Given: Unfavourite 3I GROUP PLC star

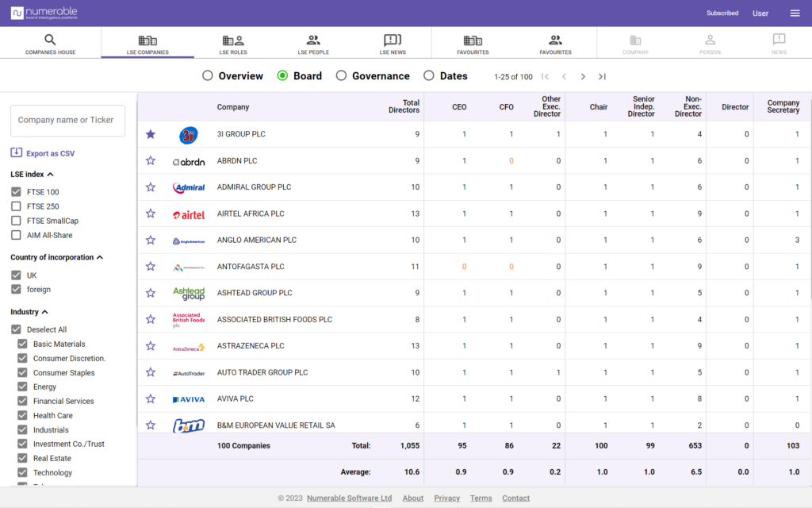Looking at the screenshot, I should tap(151, 134).
